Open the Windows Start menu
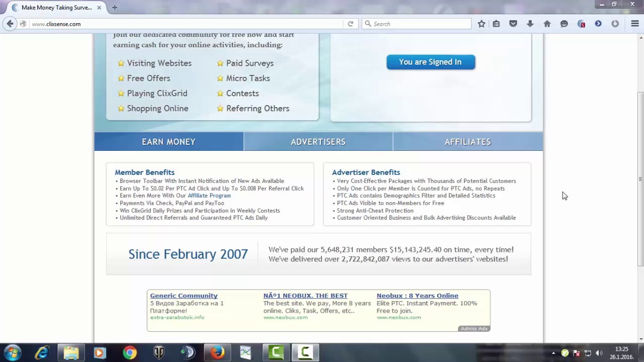Image resolution: width=644 pixels, height=362 pixels. (13, 353)
